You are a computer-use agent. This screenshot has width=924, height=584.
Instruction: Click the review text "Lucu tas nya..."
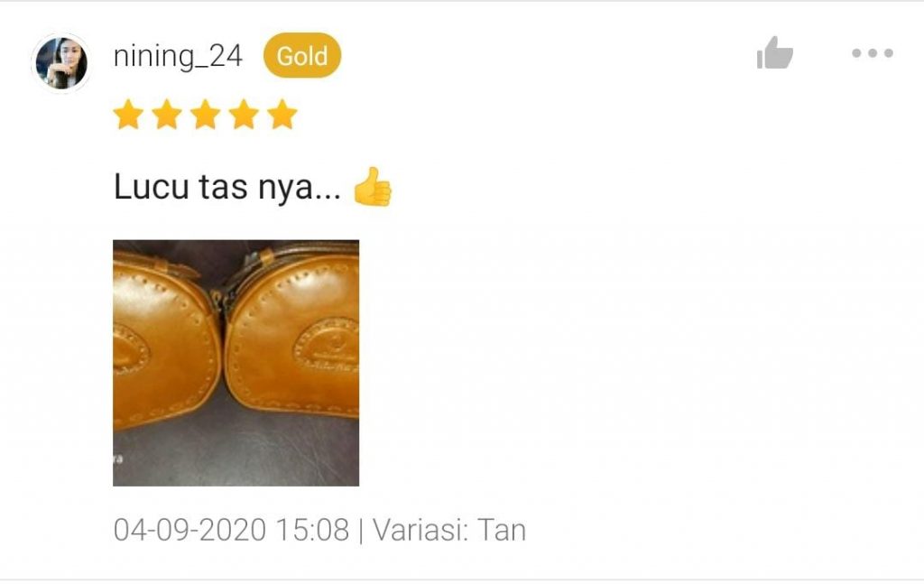(x=227, y=188)
